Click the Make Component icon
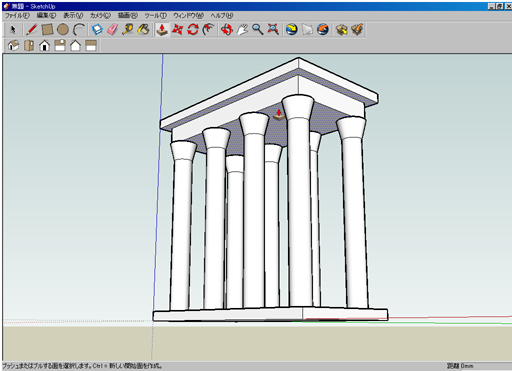512x371 pixels. click(97, 30)
